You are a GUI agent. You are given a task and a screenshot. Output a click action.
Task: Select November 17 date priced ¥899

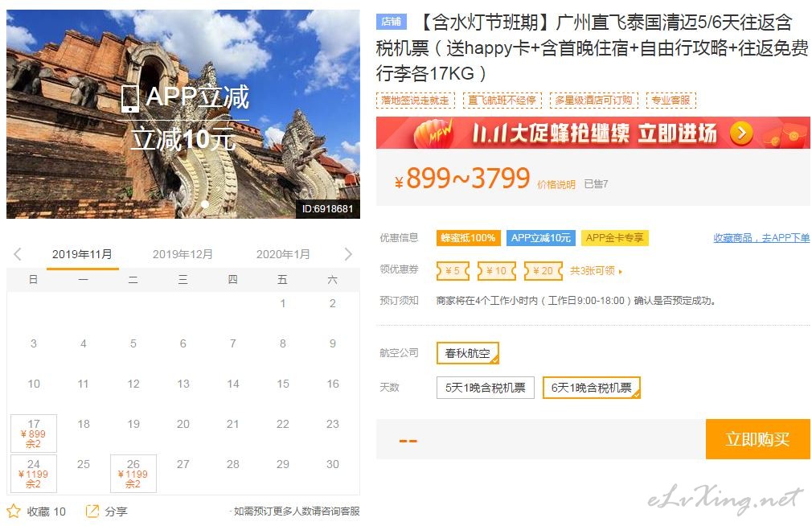coord(34,434)
